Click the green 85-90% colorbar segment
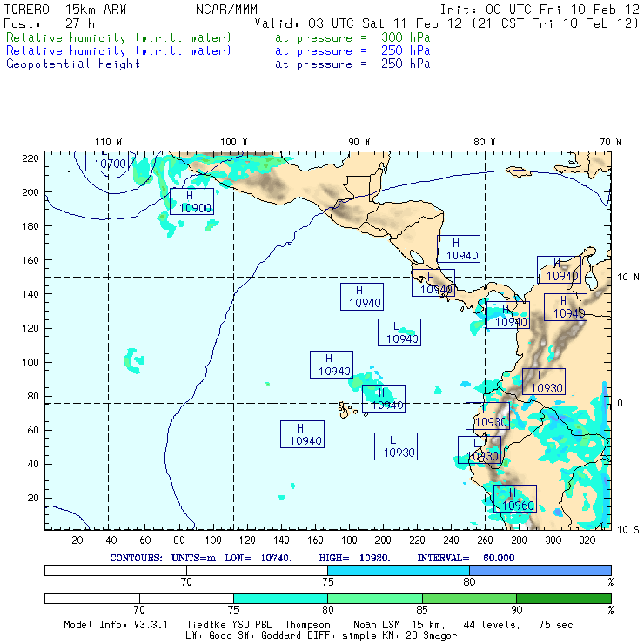Screen dimensions: 644x644 click(x=469, y=599)
